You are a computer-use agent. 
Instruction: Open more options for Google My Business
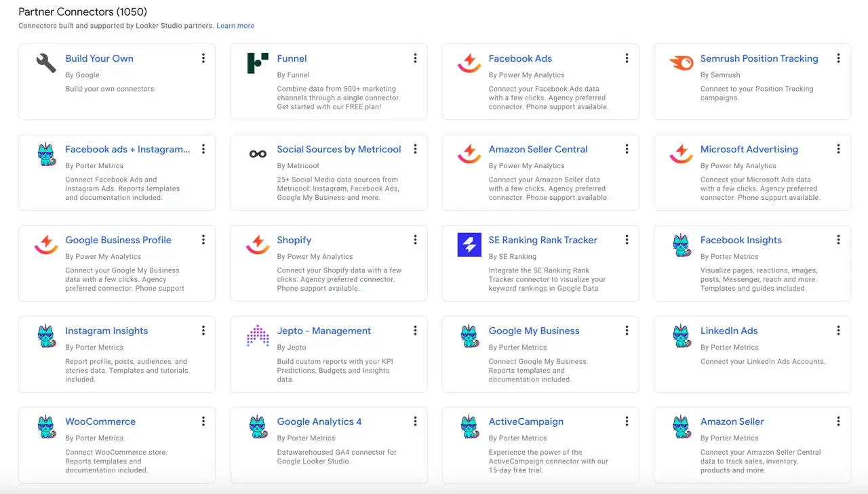coord(627,331)
